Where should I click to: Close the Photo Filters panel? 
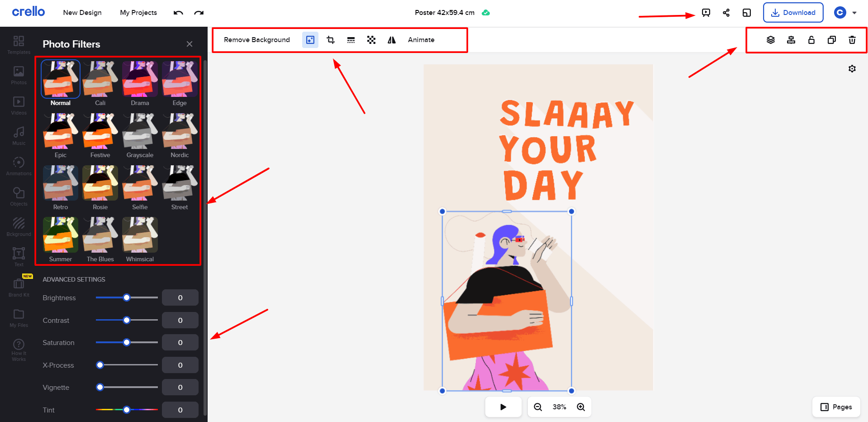pyautogui.click(x=190, y=44)
